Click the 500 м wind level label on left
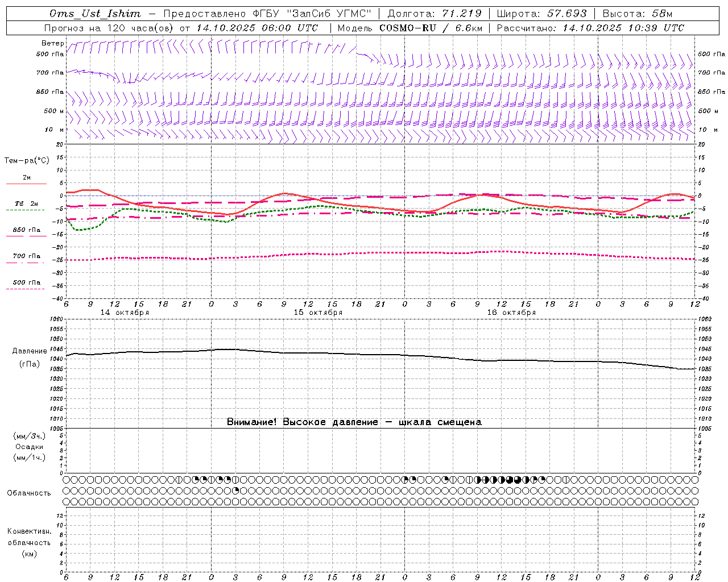 [x=54, y=111]
